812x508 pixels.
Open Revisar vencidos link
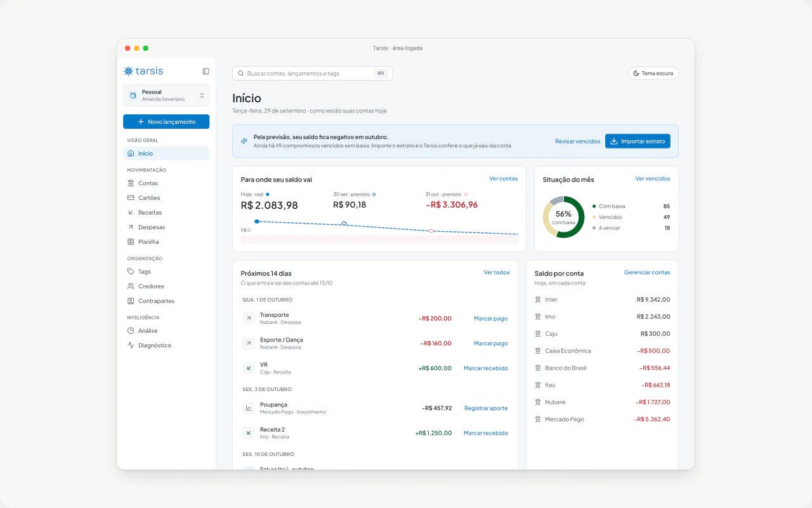coord(577,141)
